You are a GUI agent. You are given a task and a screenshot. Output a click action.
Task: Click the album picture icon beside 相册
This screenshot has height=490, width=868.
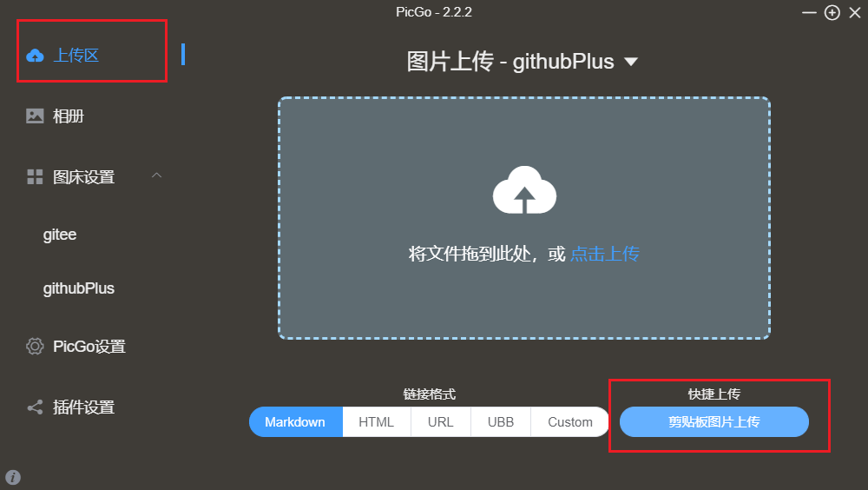(35, 116)
